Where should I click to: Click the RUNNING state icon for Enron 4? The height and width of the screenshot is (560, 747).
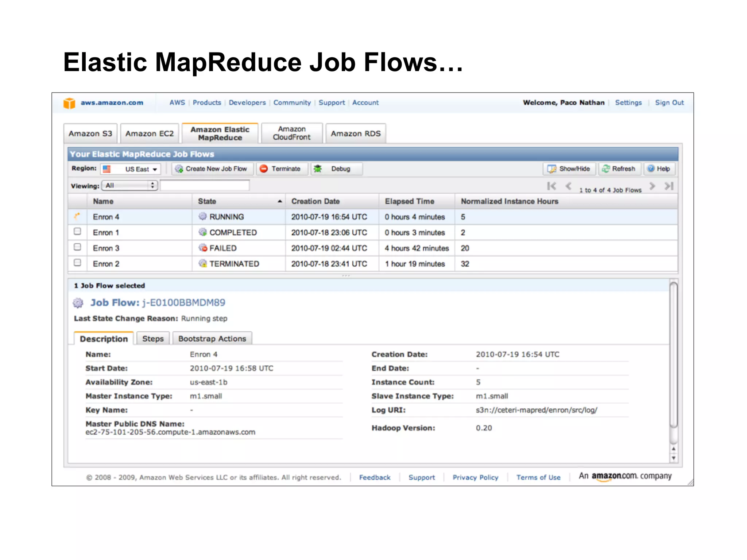[x=202, y=217]
